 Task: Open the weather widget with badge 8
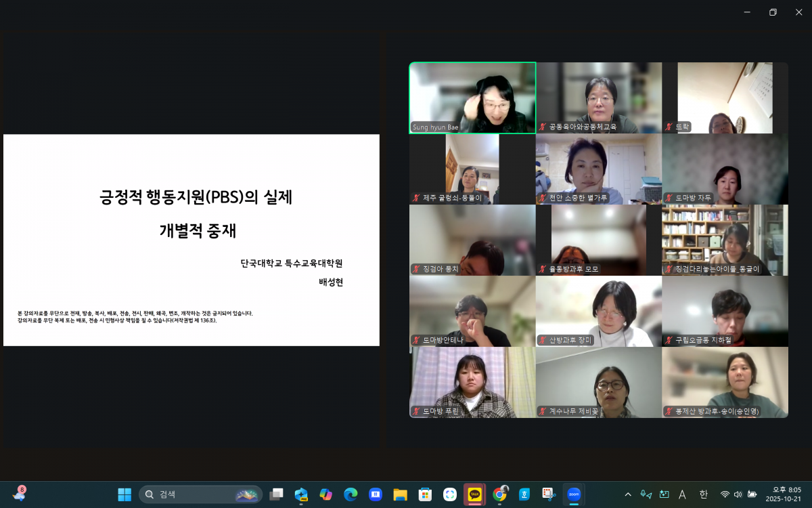click(x=18, y=494)
